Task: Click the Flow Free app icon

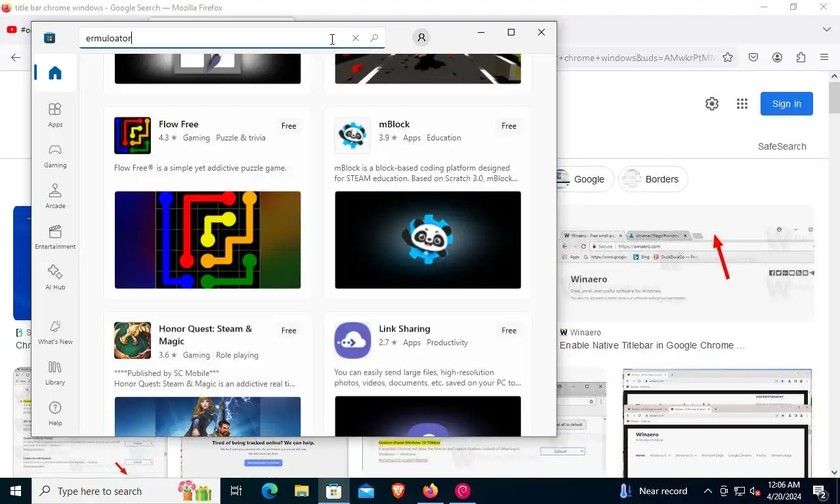Action: pyautogui.click(x=133, y=136)
